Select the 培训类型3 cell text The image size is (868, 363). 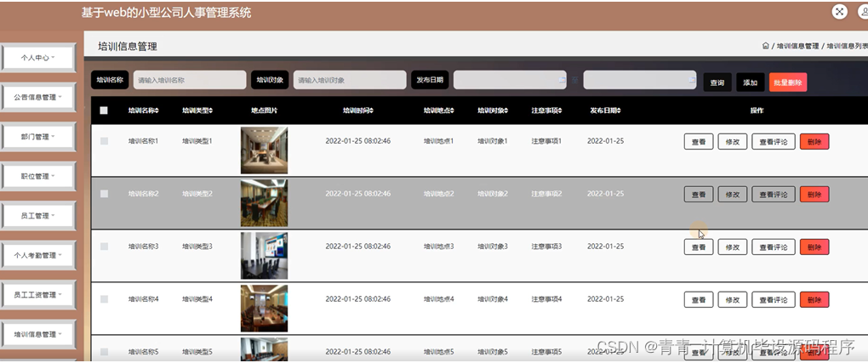pyautogui.click(x=197, y=247)
